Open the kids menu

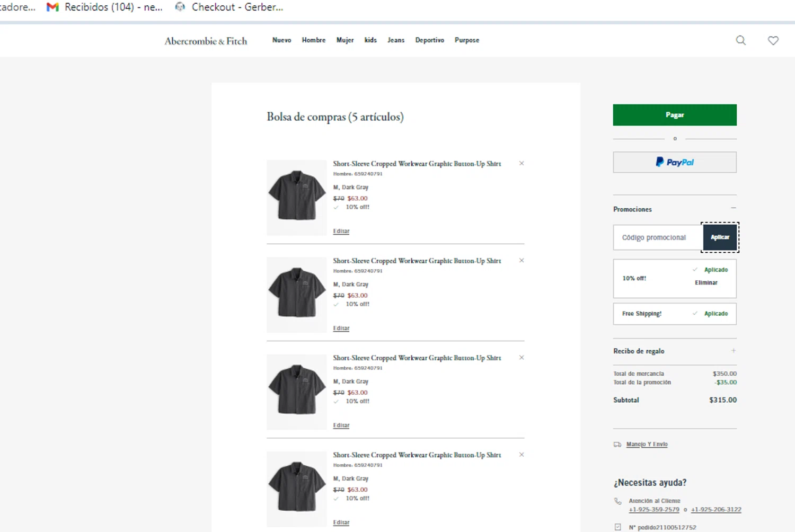click(370, 40)
